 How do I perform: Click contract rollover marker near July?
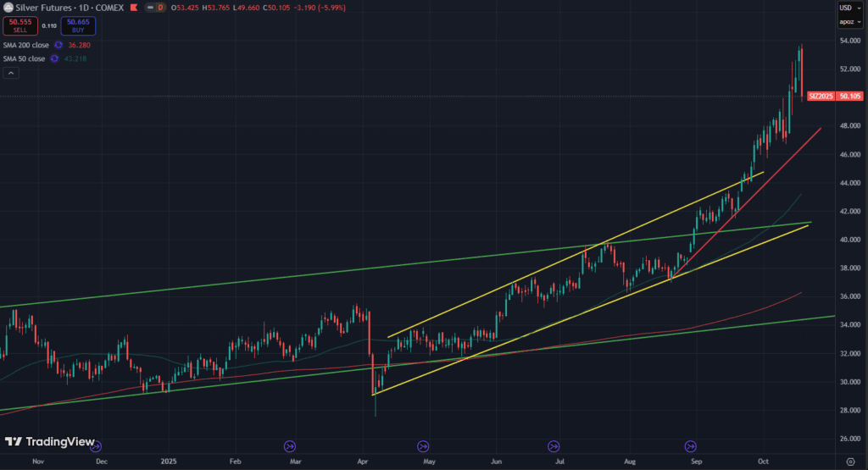554,445
